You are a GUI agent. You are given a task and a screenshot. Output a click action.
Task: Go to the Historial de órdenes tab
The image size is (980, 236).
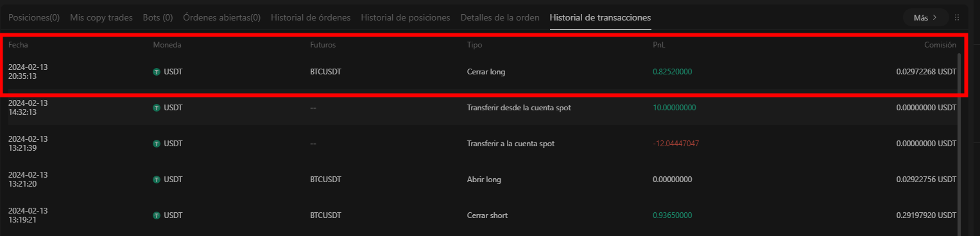point(311,17)
